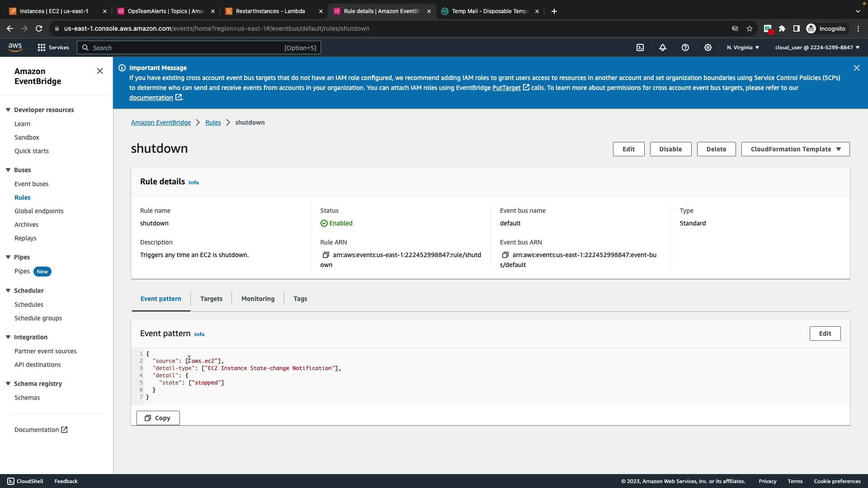The image size is (868, 488).
Task: Collapse the Developer resources section
Action: (x=8, y=110)
